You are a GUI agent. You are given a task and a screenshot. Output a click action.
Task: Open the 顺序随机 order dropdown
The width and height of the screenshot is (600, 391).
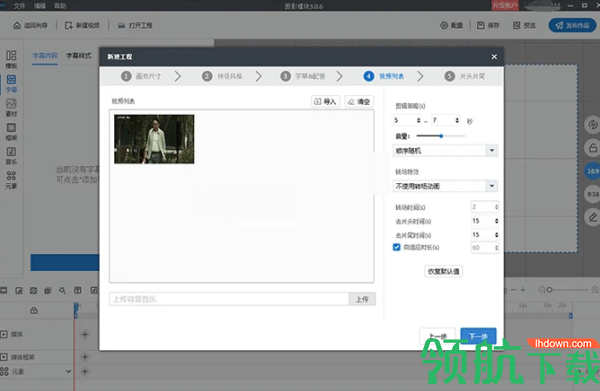[445, 150]
